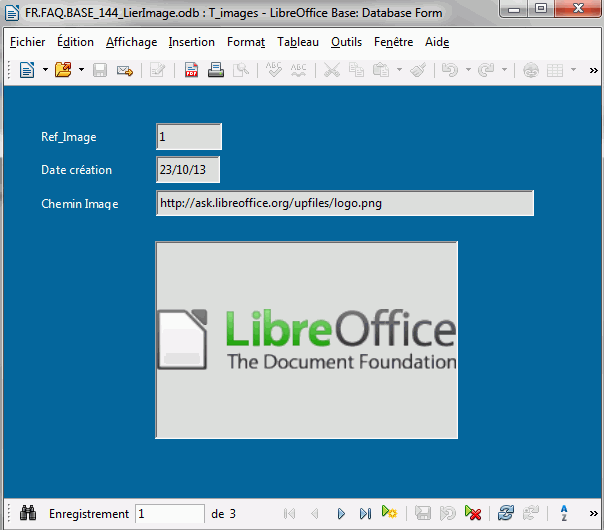Expand the Table dropdown arrow
Screen dimensions: 604x530
tap(573, 70)
